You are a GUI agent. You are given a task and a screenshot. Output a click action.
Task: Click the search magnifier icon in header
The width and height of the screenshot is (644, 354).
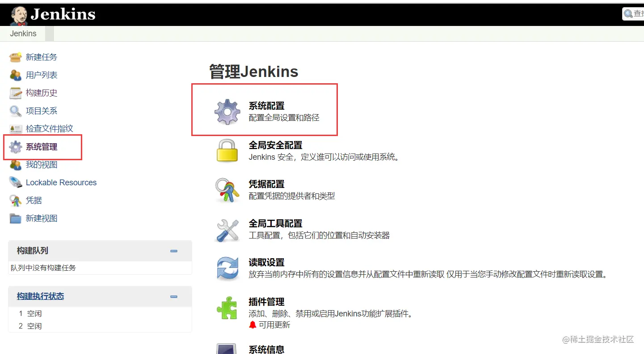tap(628, 14)
